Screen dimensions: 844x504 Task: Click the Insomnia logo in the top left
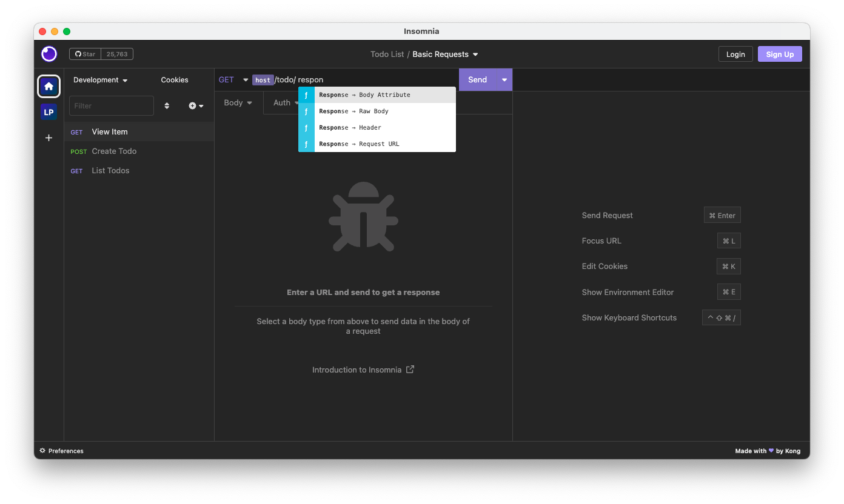[x=49, y=54]
